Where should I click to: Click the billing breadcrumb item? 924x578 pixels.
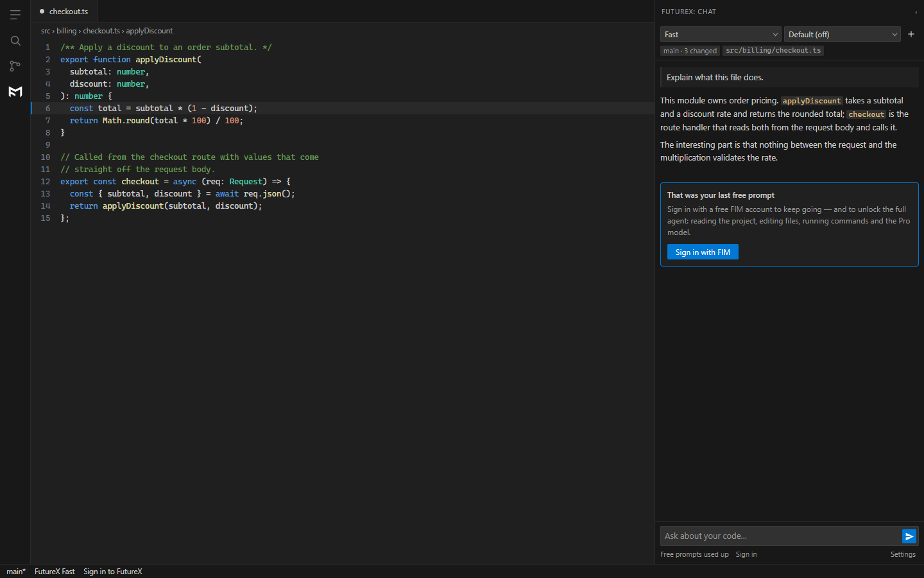click(66, 31)
